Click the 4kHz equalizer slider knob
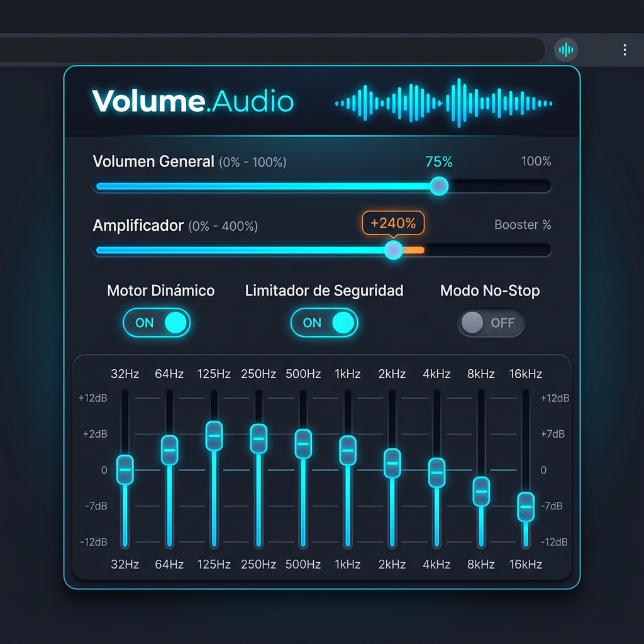This screenshot has height=644, width=644. (x=436, y=472)
